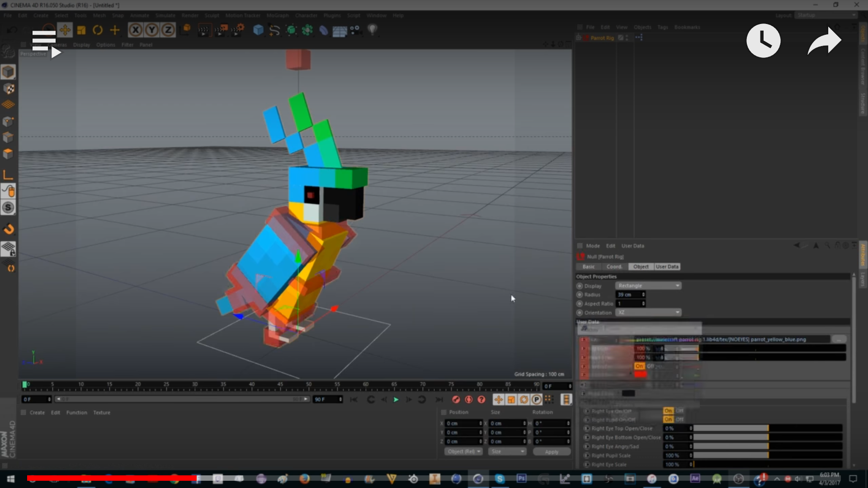Toggle the Z axis lock icon
868x488 pixels.
click(168, 30)
